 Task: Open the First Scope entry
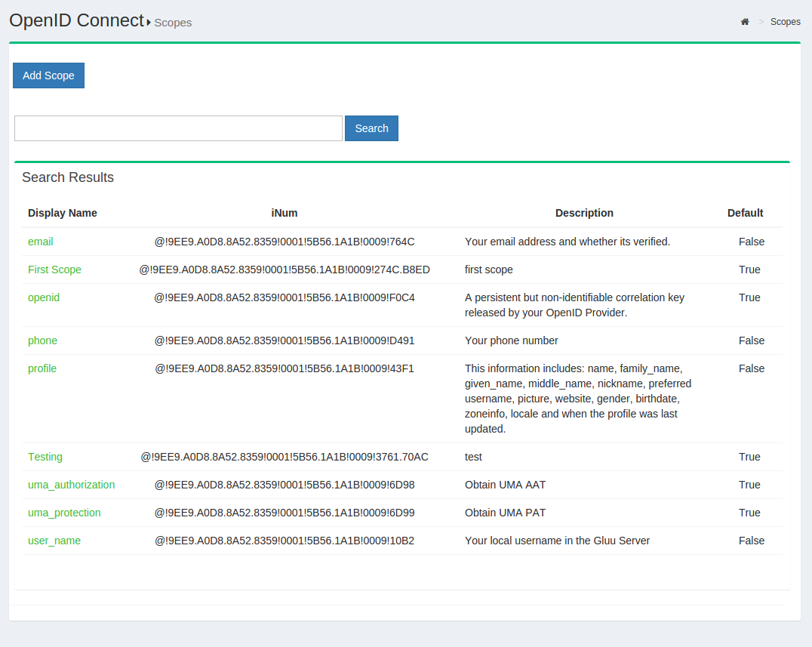click(x=54, y=270)
